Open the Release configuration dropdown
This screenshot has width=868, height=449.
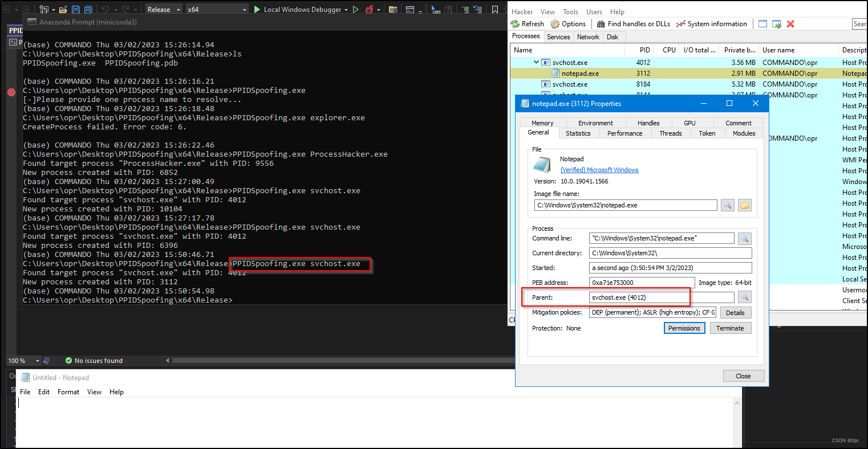(179, 9)
